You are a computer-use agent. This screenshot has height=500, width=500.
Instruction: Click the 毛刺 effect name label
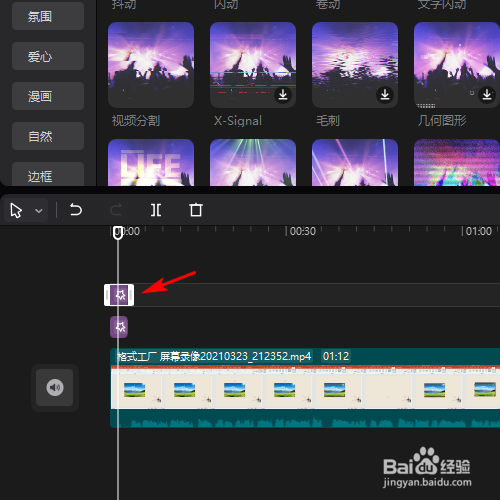(x=328, y=120)
